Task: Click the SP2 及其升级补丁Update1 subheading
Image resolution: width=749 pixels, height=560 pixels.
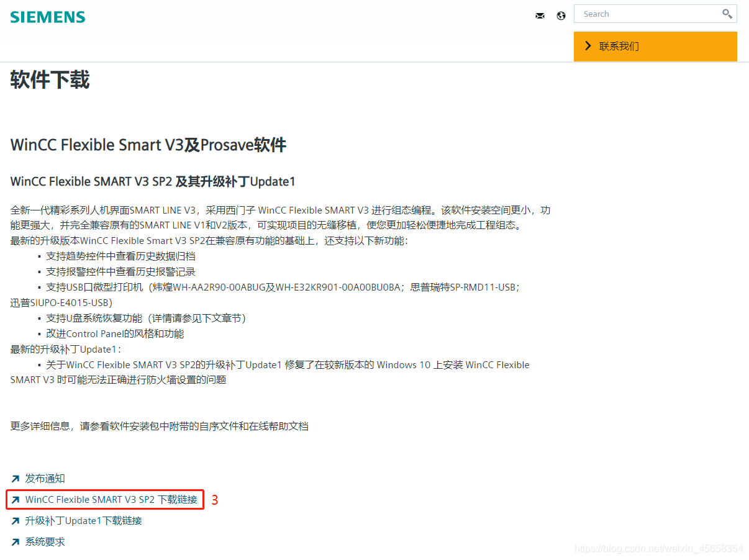Action: point(153,181)
